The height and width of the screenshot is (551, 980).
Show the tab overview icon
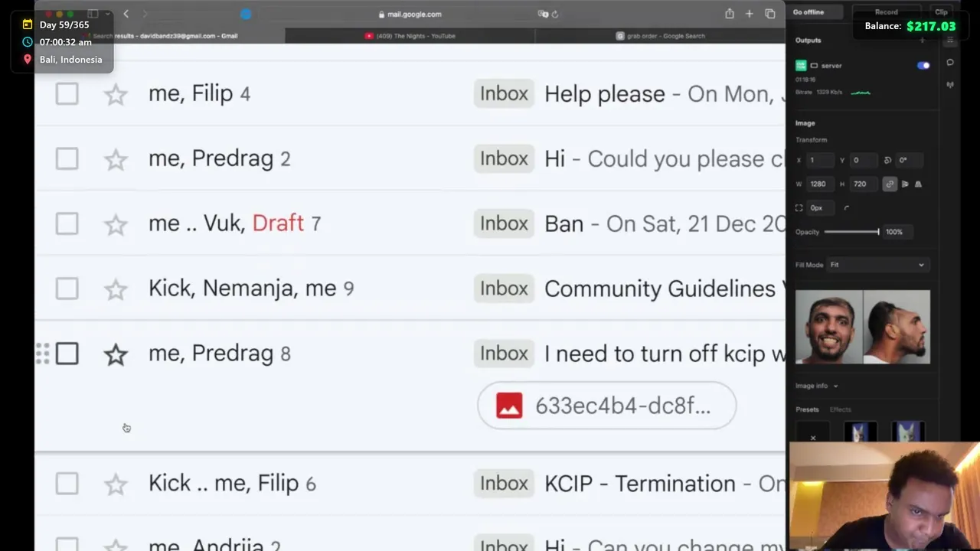770,14
